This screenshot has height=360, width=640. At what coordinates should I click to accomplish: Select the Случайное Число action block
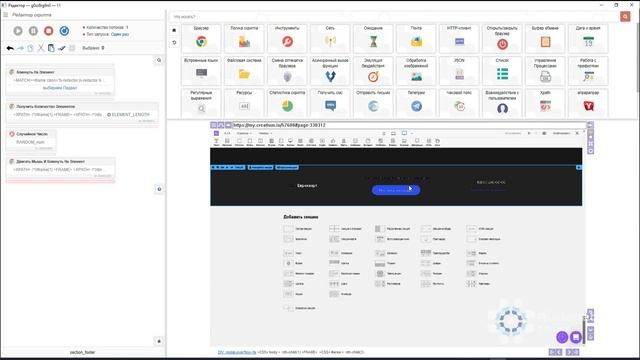pyautogui.click(x=31, y=140)
